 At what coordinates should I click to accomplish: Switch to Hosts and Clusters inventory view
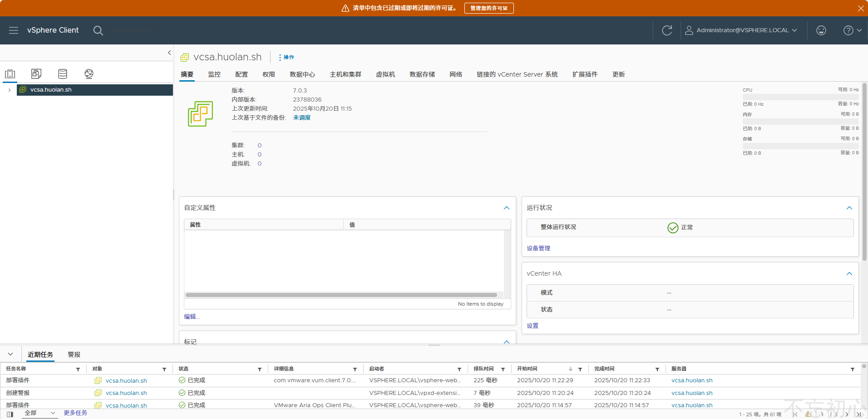tap(10, 74)
